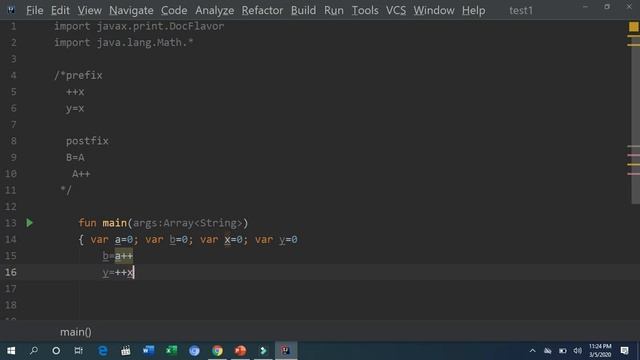Click the 'B=A' comment text
Image resolution: width=640 pixels, height=360 pixels.
click(75, 158)
